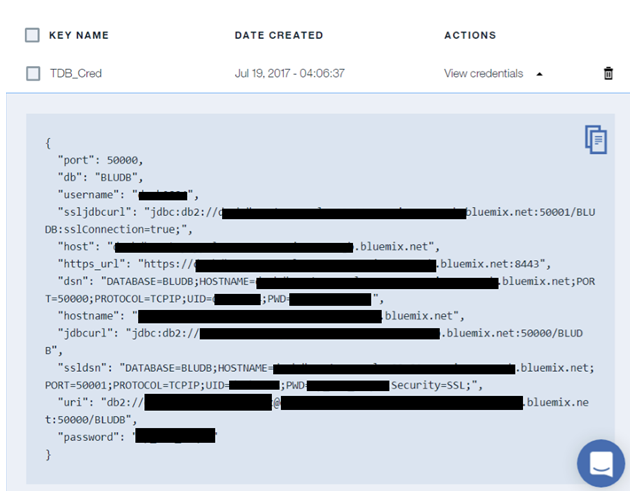Delete the TDB_Cred key using the trash icon

[608, 74]
